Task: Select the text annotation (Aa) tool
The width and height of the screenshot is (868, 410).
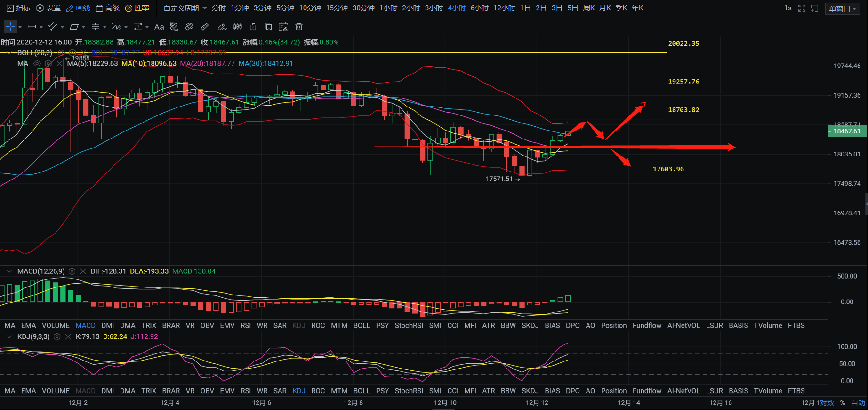Action: [159, 27]
